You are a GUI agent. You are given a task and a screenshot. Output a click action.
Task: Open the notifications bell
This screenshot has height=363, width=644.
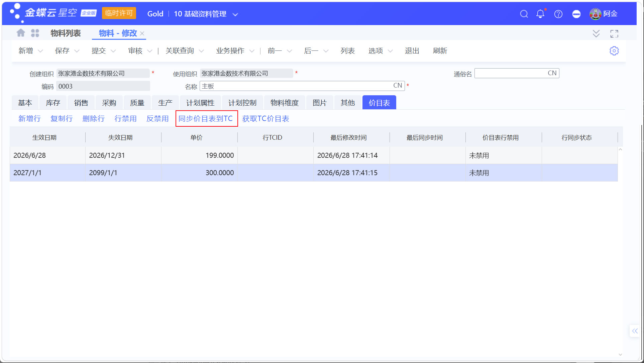[540, 14]
